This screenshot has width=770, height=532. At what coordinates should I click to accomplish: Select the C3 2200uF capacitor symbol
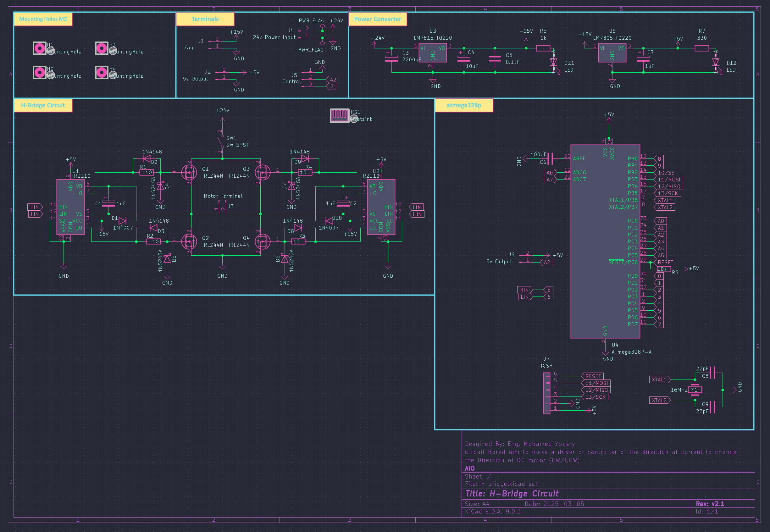click(x=391, y=59)
